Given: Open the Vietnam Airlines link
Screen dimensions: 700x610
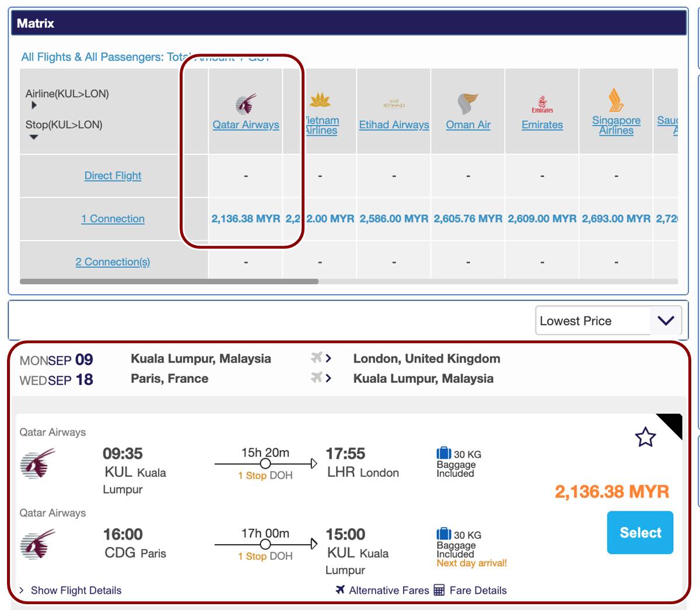Looking at the screenshot, I should [x=321, y=125].
